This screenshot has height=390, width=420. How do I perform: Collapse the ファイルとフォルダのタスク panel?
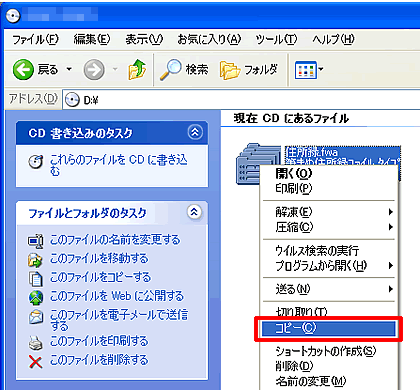[194, 212]
